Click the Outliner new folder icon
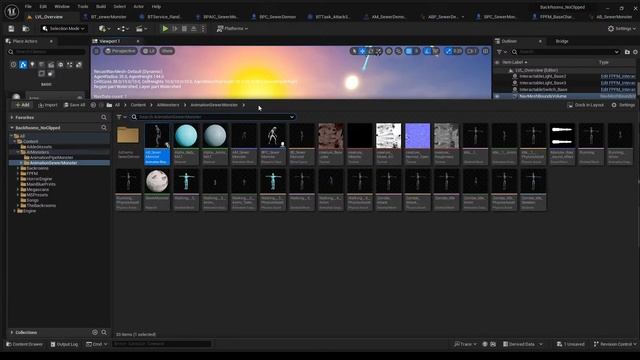The width and height of the screenshot is (640, 360). click(x=627, y=52)
